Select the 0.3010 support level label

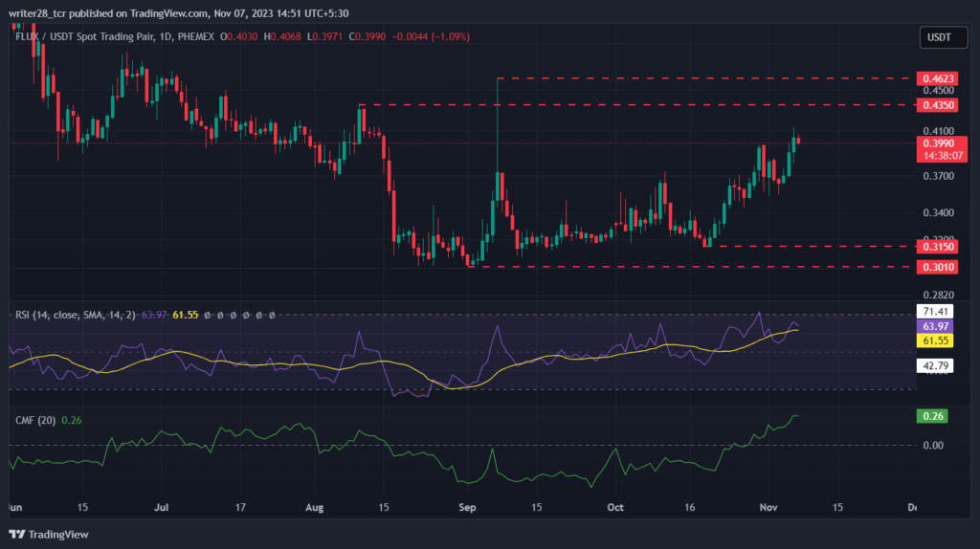[938, 267]
